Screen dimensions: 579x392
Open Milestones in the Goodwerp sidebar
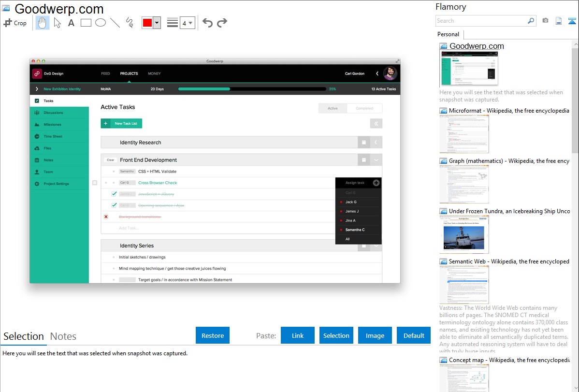(59, 125)
